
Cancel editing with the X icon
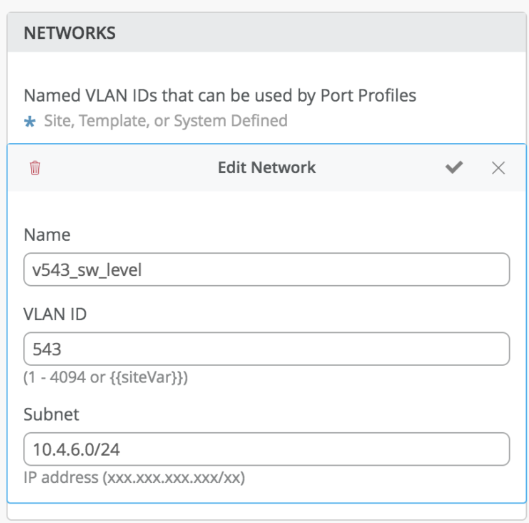click(498, 168)
